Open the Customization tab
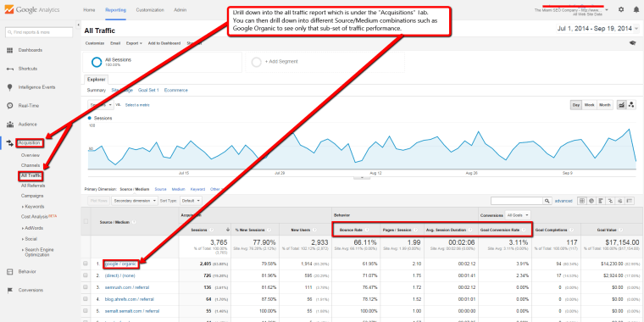The width and height of the screenshot is (644, 322). [x=150, y=10]
